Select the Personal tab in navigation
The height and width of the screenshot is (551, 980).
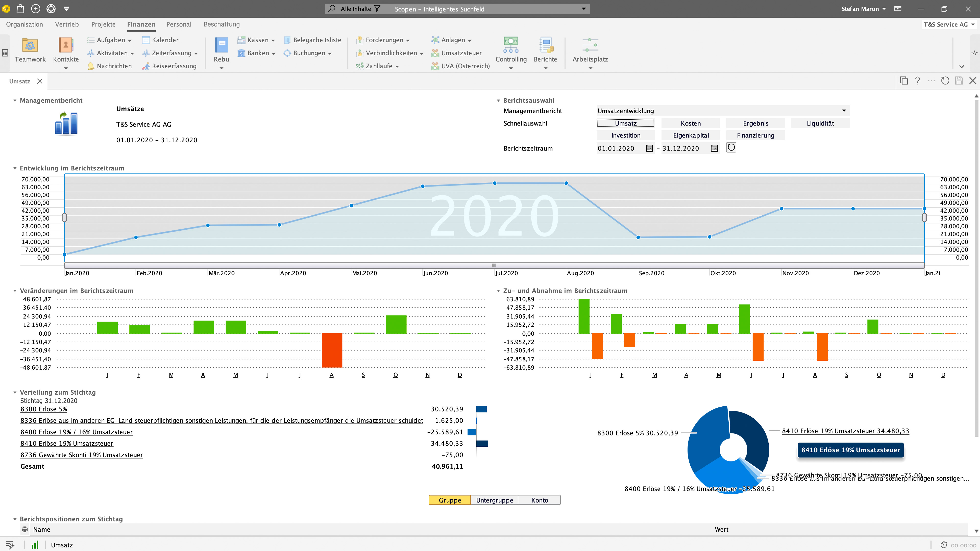click(x=178, y=24)
